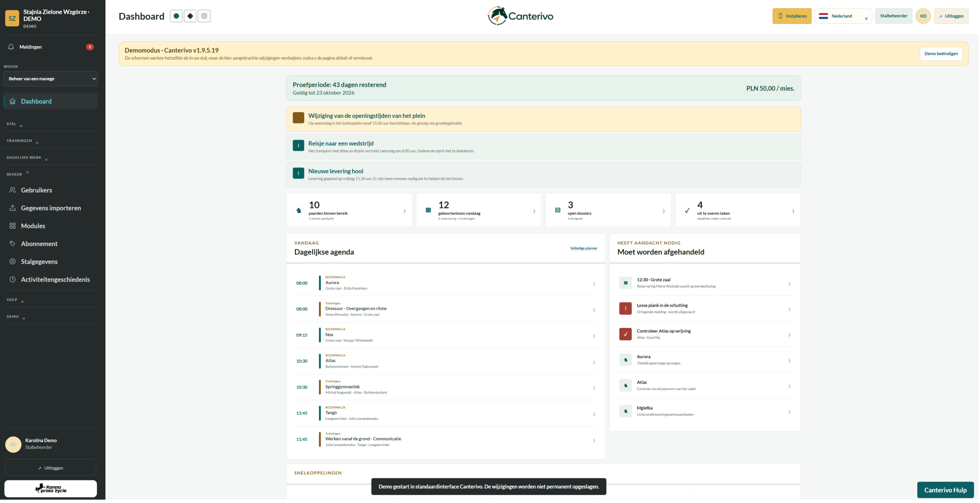Click the Activiteitengeschiedenis clock icon

13,280
